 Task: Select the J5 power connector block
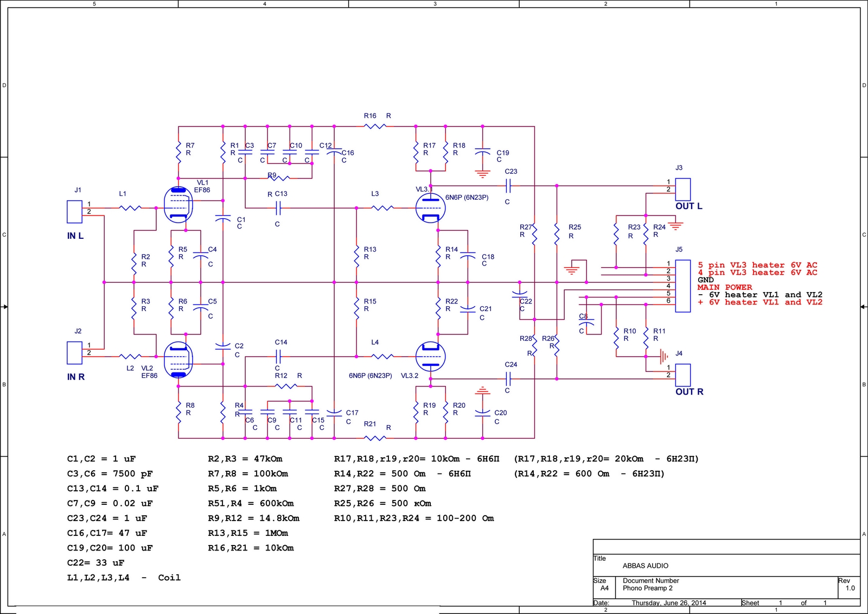[x=683, y=286]
